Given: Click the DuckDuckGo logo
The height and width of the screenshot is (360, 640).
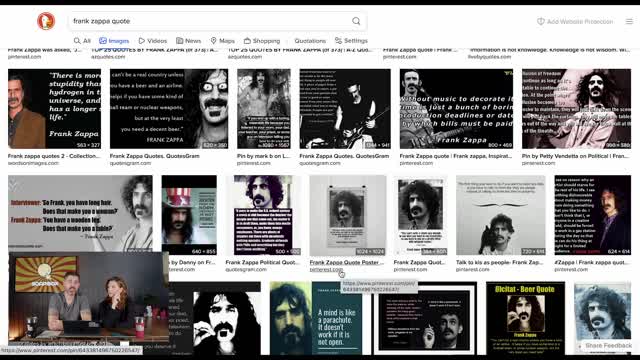Looking at the screenshot, I should (46, 21).
